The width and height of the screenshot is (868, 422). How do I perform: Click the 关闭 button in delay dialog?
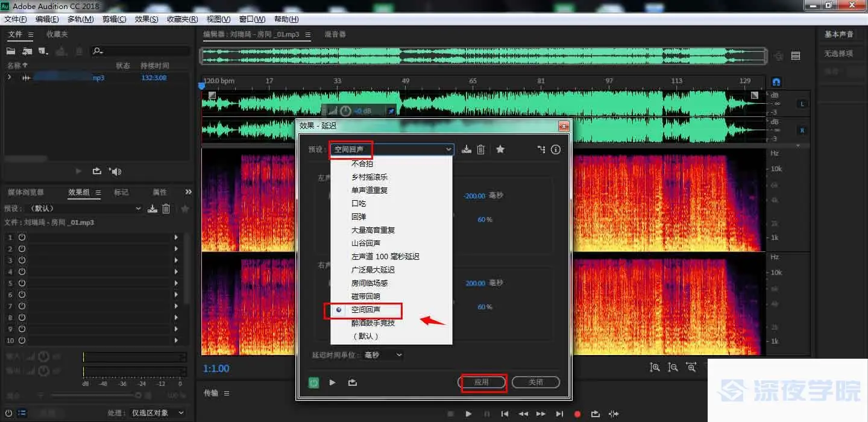point(535,382)
